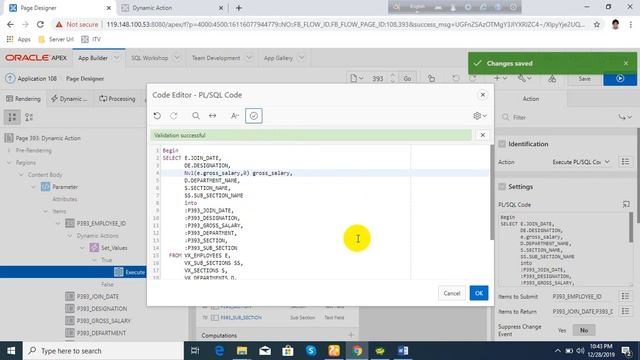Dismiss the Validation successful message
Screen dimensions: 640x360
coord(482,135)
